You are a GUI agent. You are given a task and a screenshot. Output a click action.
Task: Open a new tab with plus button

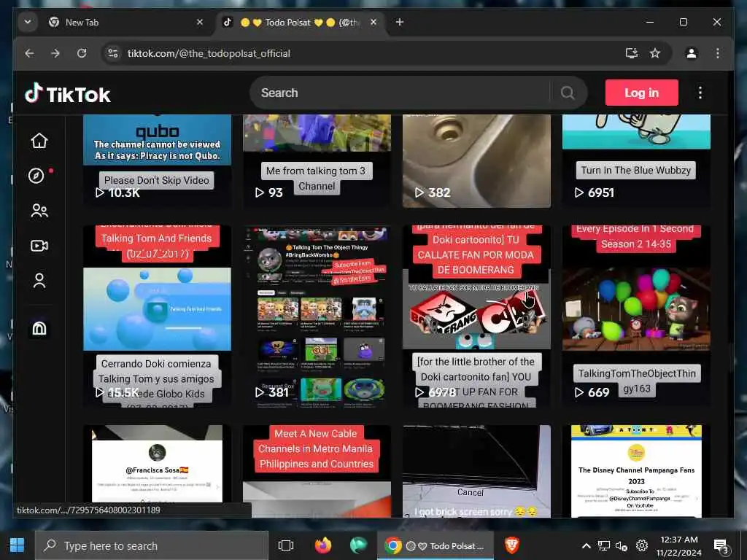[400, 22]
